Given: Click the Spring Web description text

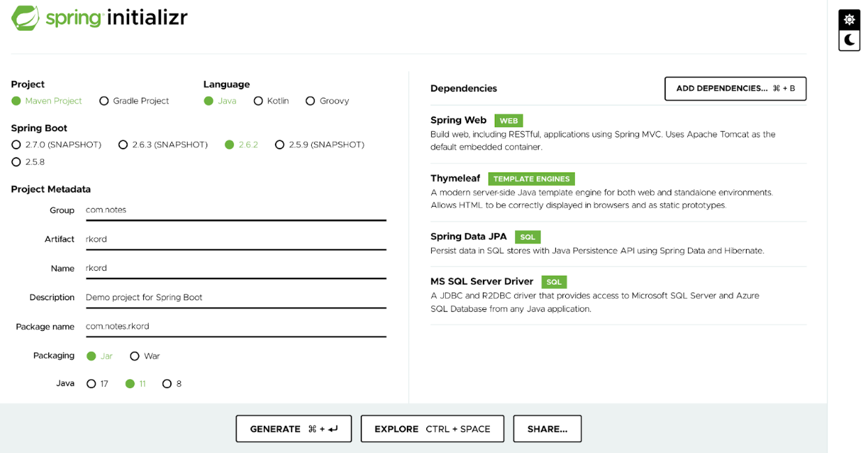Looking at the screenshot, I should point(603,141).
